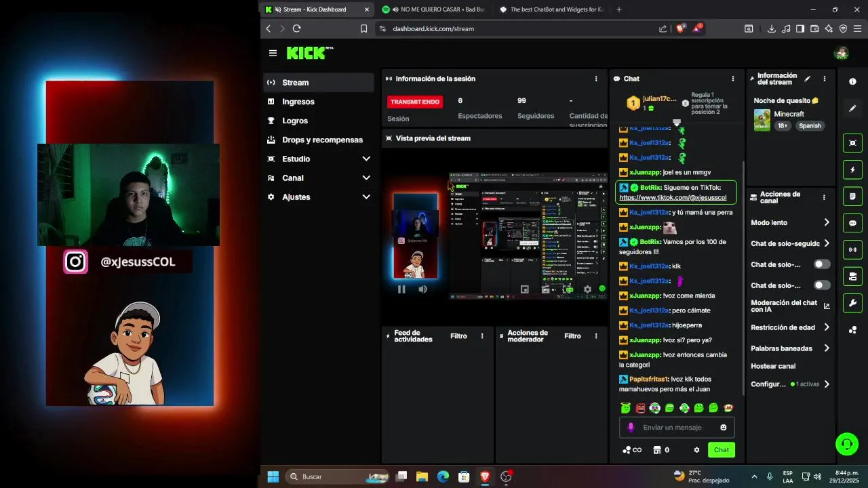Click the shop icon with 0

tap(661, 450)
